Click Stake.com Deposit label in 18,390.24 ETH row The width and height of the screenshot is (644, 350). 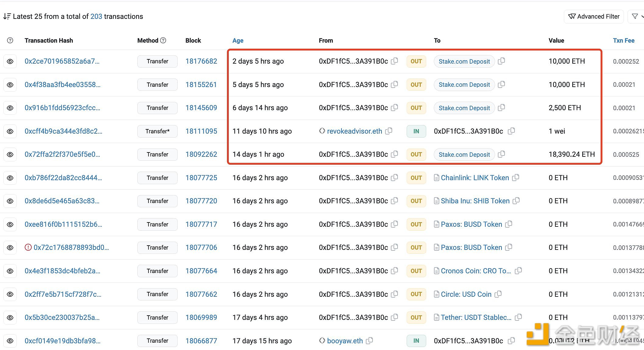[x=464, y=155]
